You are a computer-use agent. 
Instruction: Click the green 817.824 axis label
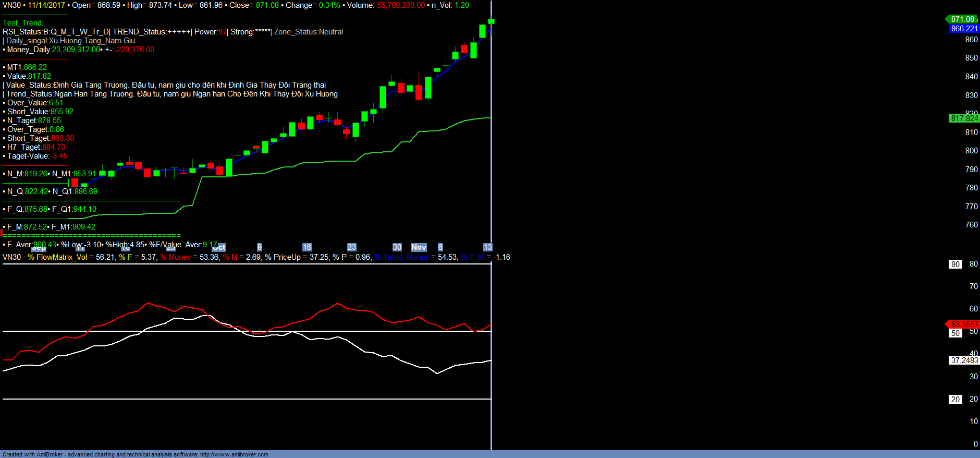[x=964, y=118]
